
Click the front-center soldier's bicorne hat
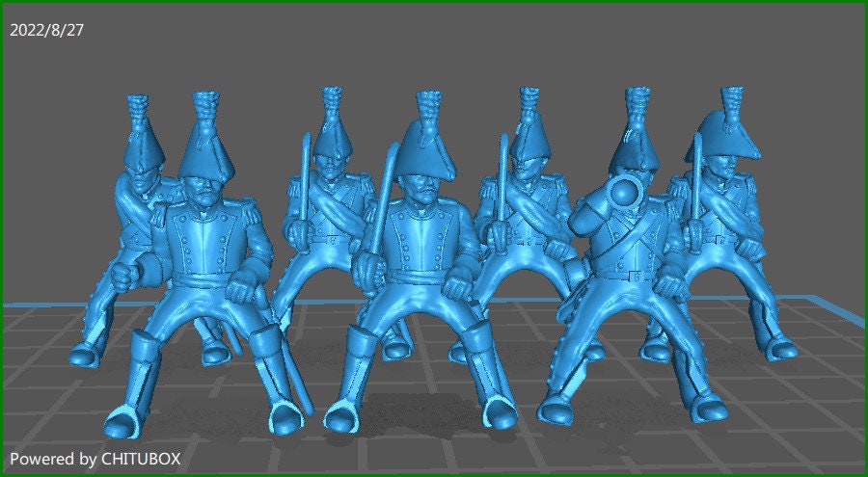tap(422, 154)
